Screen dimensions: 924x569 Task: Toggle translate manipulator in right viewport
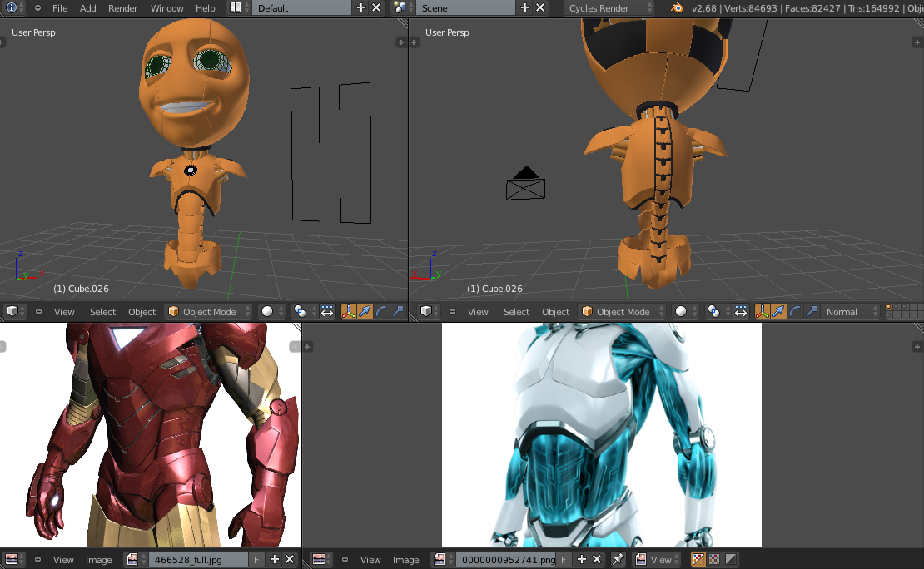pyautogui.click(x=778, y=312)
